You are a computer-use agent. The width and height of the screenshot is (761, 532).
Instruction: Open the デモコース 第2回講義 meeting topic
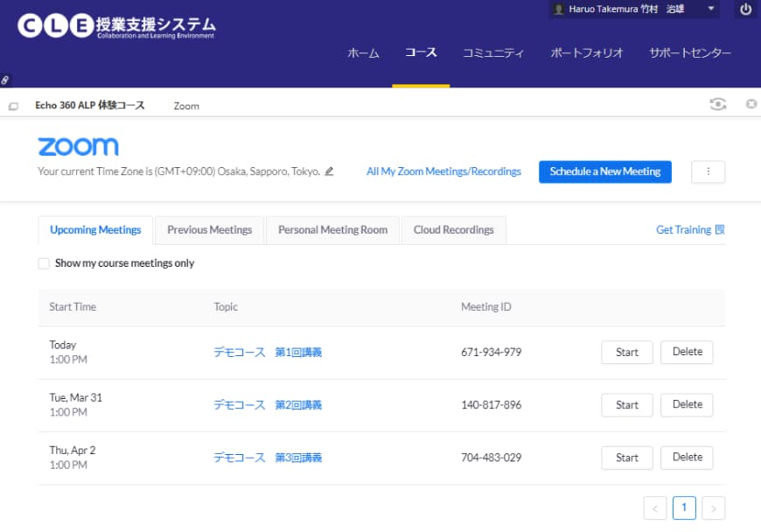[x=268, y=405]
